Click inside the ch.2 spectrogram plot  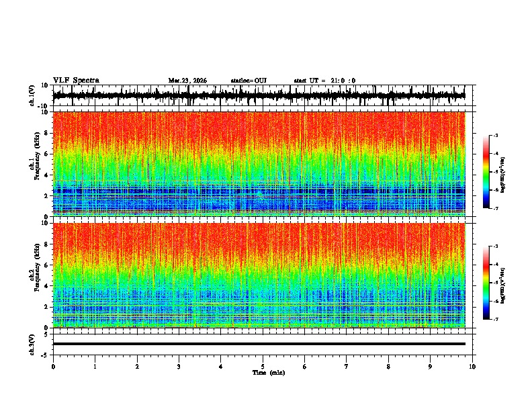(x=259, y=275)
